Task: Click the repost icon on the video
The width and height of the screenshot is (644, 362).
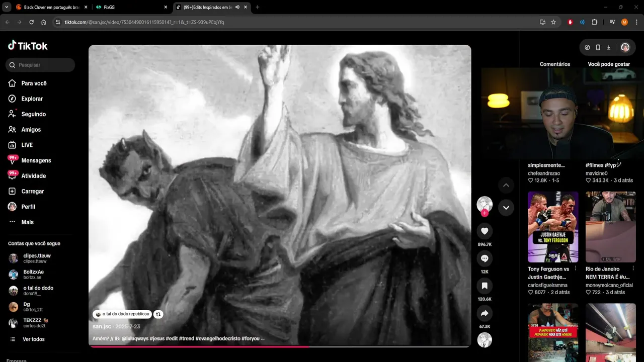Action: coord(158,314)
